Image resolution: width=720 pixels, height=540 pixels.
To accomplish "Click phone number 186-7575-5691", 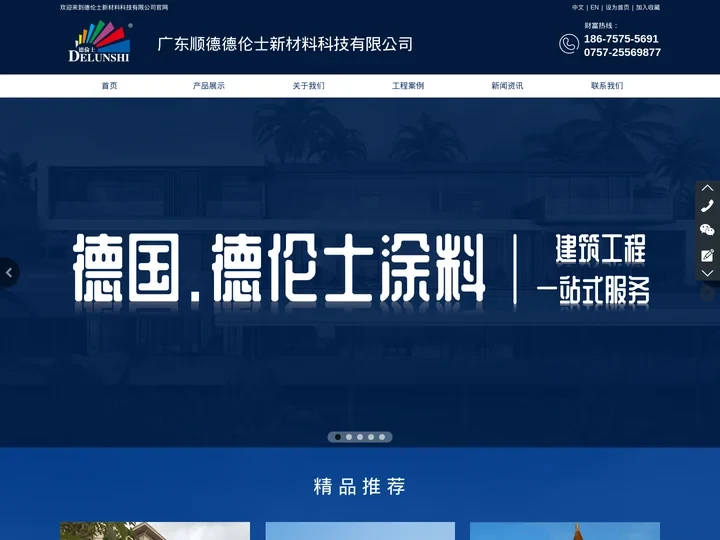I will (x=621, y=39).
